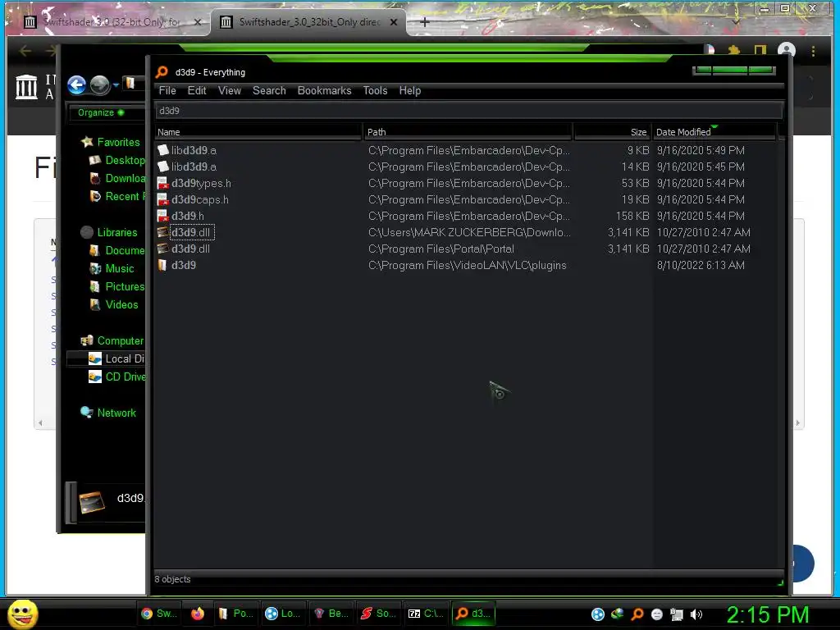This screenshot has width=840, height=630.
Task: Click the 2:15 PM taskbar clock
Action: point(767,614)
